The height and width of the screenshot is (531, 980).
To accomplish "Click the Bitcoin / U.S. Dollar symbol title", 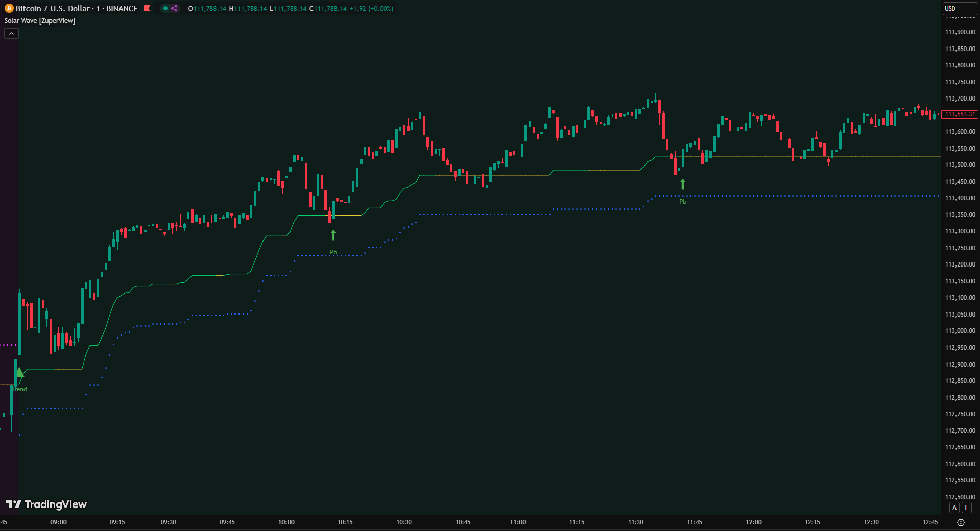I will click(x=77, y=8).
